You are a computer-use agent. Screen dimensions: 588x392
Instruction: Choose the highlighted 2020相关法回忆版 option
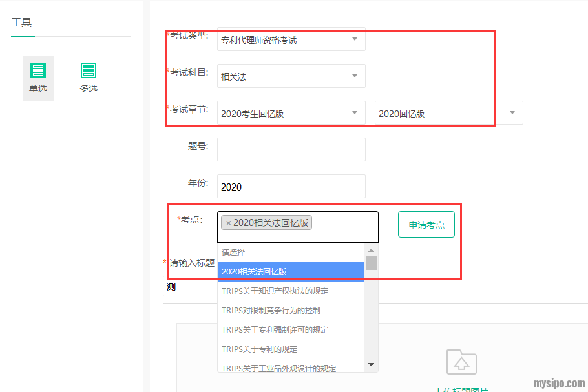click(x=291, y=272)
